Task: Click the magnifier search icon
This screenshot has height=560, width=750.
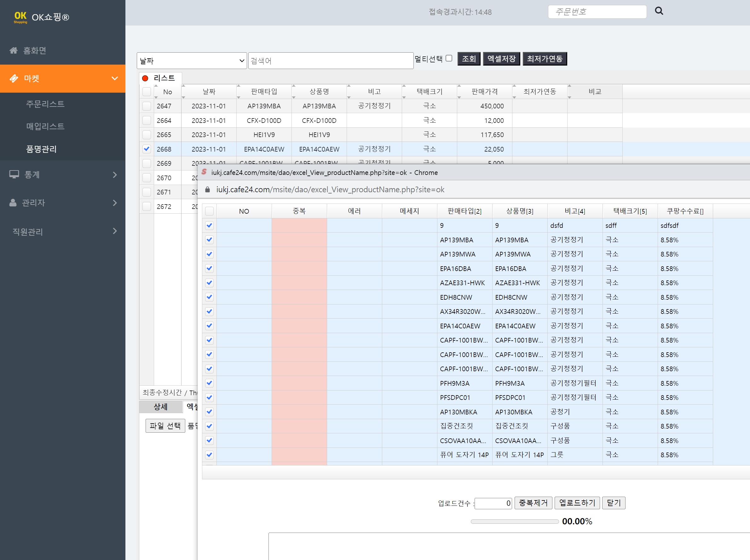Action: pyautogui.click(x=659, y=11)
